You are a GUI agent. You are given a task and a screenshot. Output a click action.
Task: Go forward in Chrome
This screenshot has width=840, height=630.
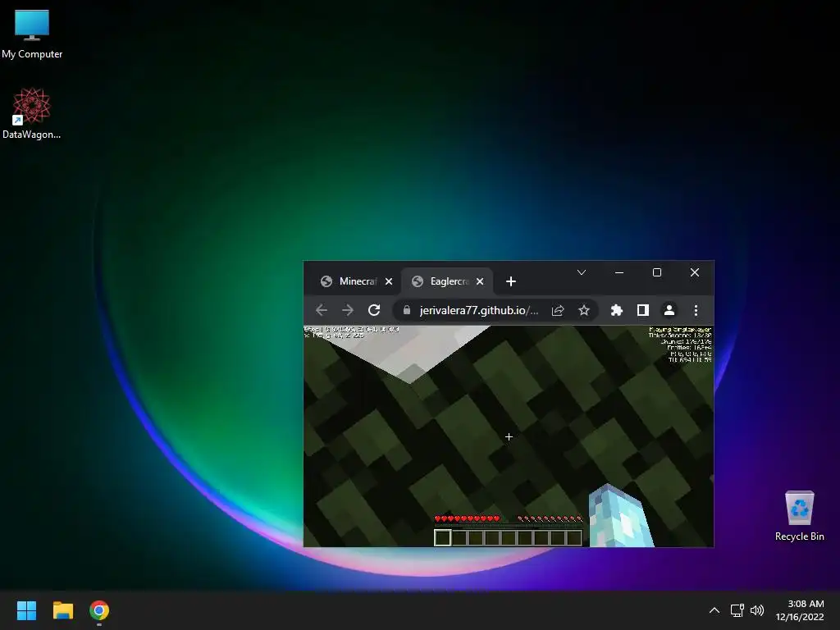(348, 310)
